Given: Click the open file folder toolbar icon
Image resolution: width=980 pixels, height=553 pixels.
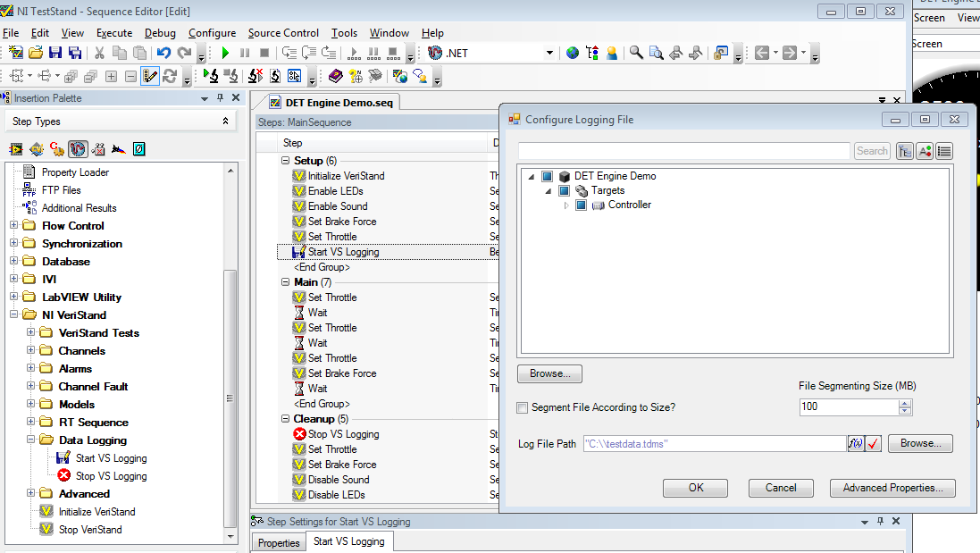Looking at the screenshot, I should click(36, 54).
